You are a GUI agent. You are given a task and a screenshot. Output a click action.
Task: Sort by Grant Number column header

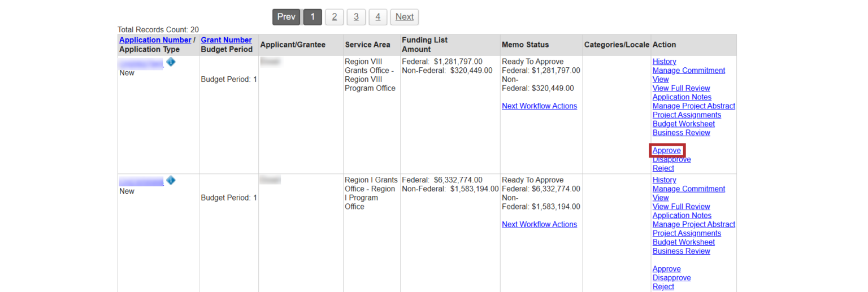pyautogui.click(x=226, y=40)
